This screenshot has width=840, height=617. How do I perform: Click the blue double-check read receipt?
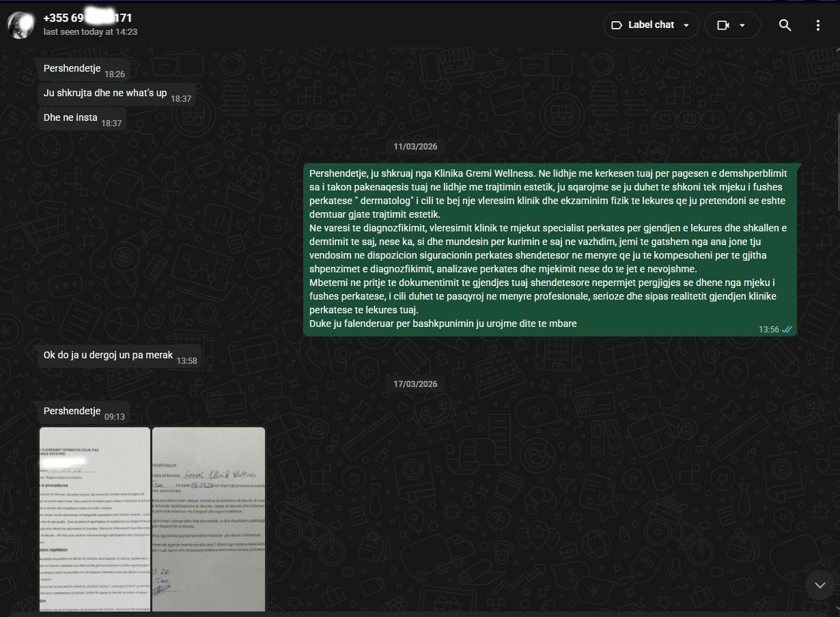click(787, 330)
